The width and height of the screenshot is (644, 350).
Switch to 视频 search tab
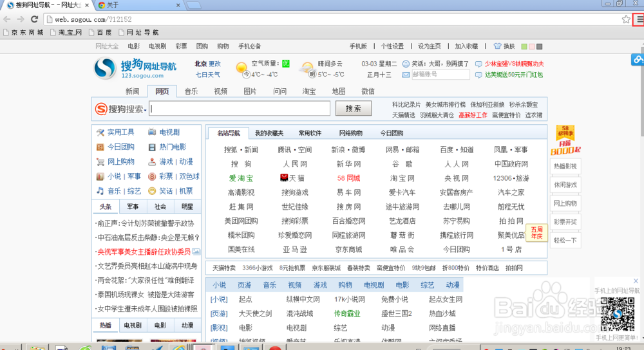pyautogui.click(x=220, y=91)
